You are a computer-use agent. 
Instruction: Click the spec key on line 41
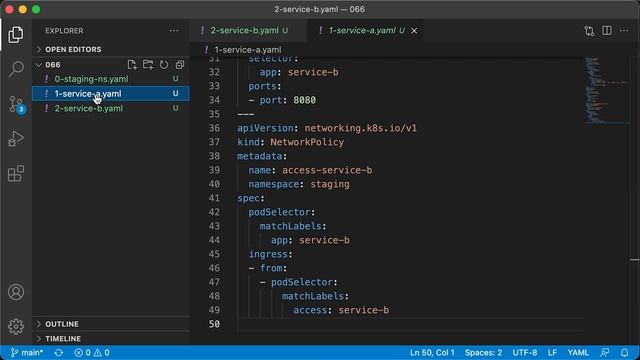(248, 198)
